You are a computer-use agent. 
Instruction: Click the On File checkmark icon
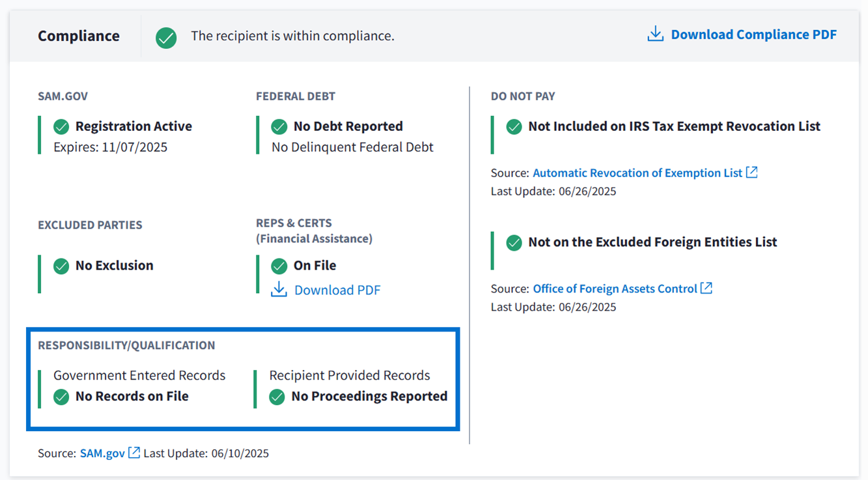(x=279, y=266)
